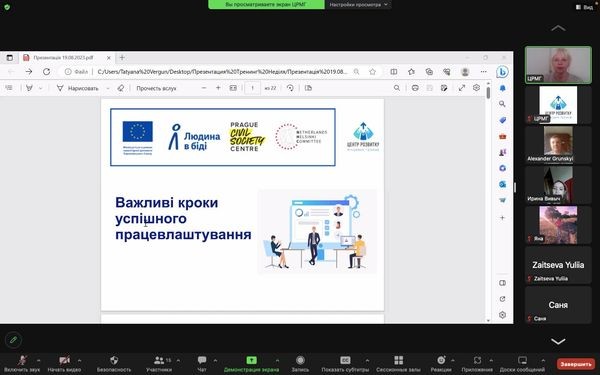
Task: Expand arrow next to microphone button
Action: click(x=38, y=360)
